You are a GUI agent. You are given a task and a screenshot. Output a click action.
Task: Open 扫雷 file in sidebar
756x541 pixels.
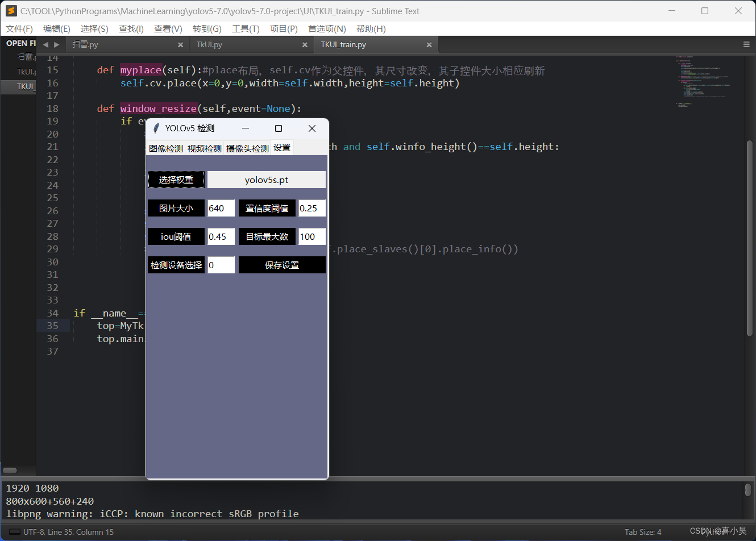pyautogui.click(x=26, y=57)
